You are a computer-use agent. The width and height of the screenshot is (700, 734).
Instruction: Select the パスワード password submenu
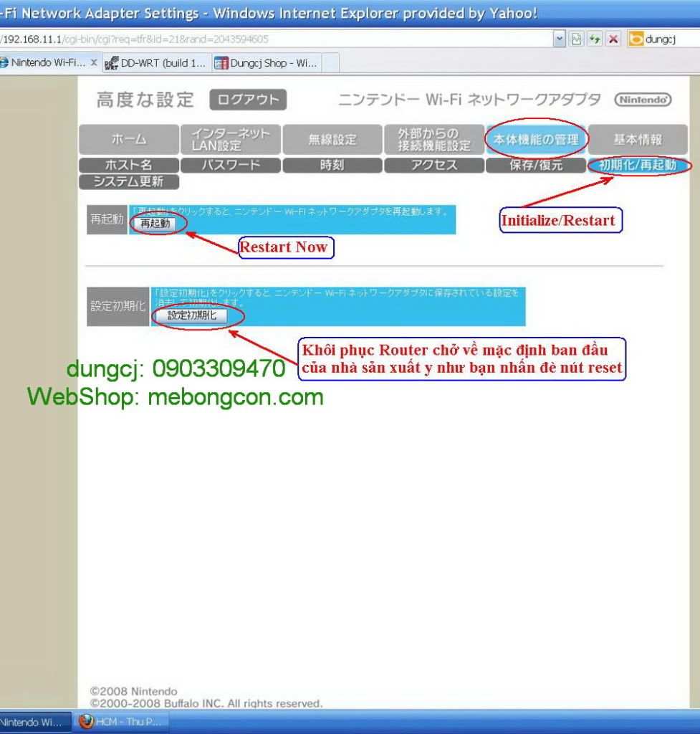point(230,166)
